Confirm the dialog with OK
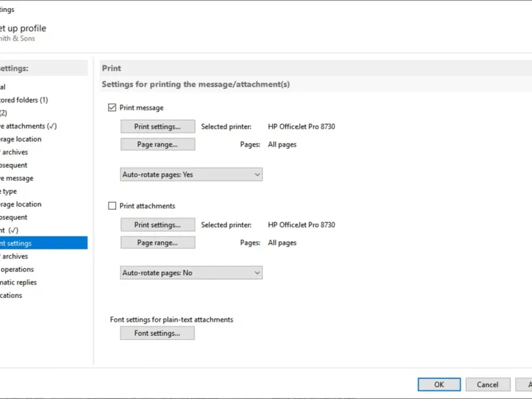532x399 pixels. click(439, 384)
